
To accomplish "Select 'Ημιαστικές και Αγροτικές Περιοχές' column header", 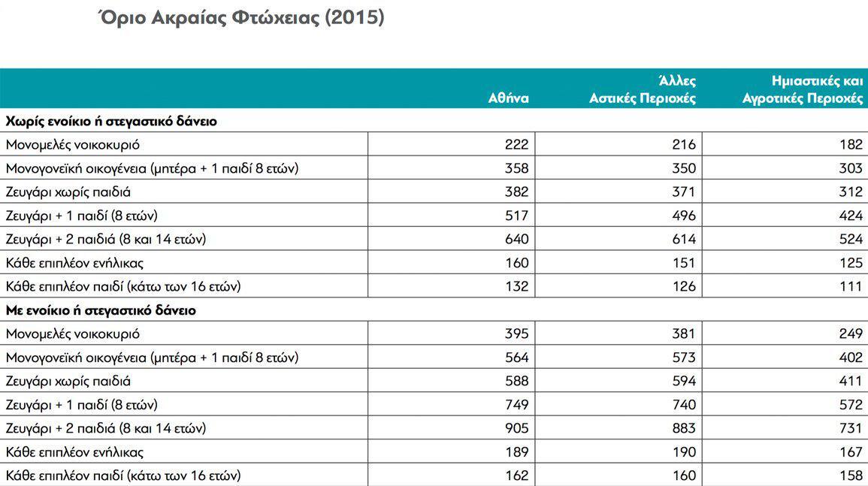I will pos(802,90).
